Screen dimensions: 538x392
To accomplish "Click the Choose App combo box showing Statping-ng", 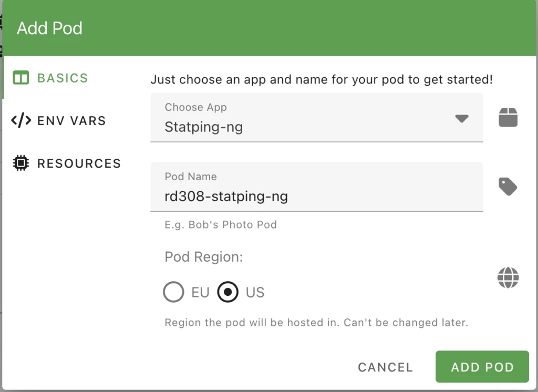I will (x=315, y=119).
